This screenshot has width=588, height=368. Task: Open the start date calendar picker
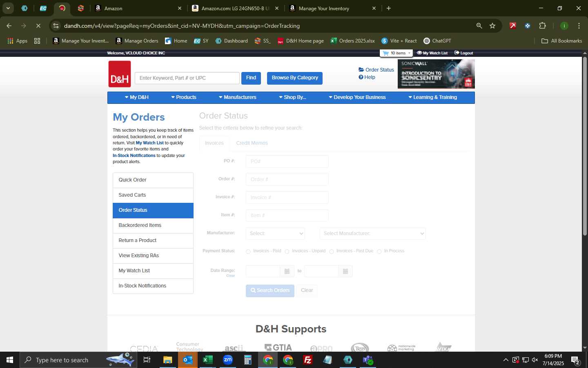coord(287,272)
